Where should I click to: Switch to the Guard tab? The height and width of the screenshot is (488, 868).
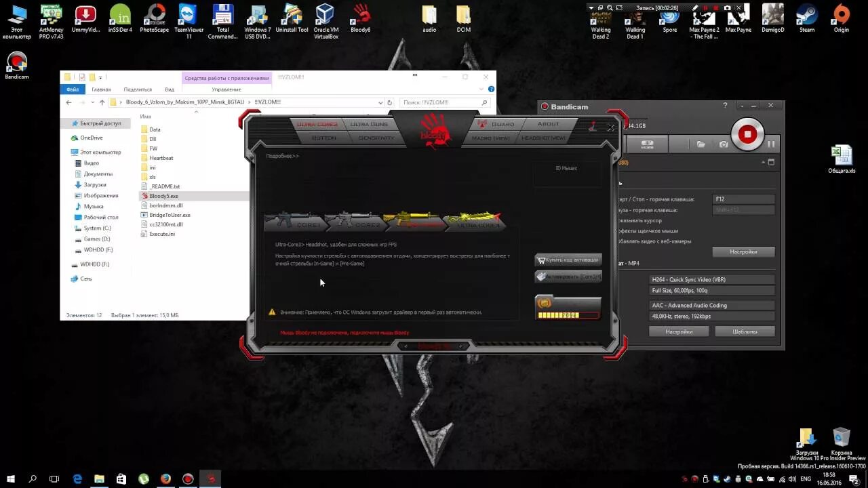tap(497, 124)
